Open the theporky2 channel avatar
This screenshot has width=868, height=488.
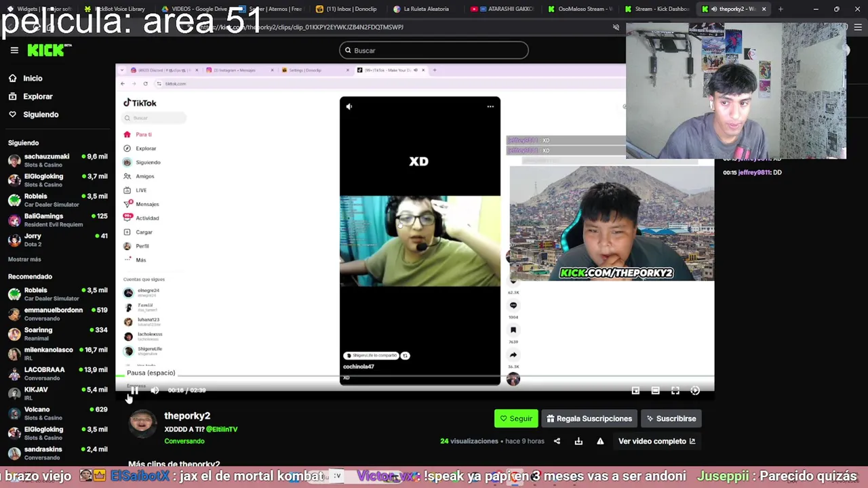(x=142, y=424)
